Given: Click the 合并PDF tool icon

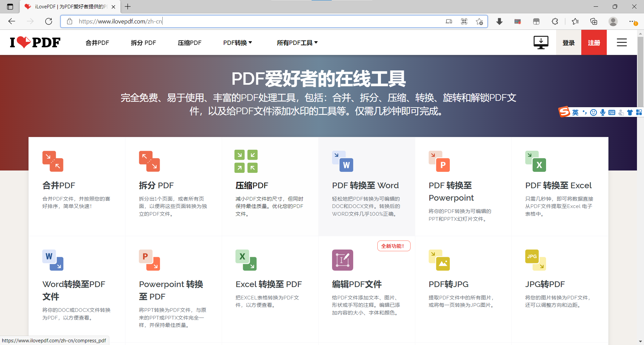Looking at the screenshot, I should point(53,161).
